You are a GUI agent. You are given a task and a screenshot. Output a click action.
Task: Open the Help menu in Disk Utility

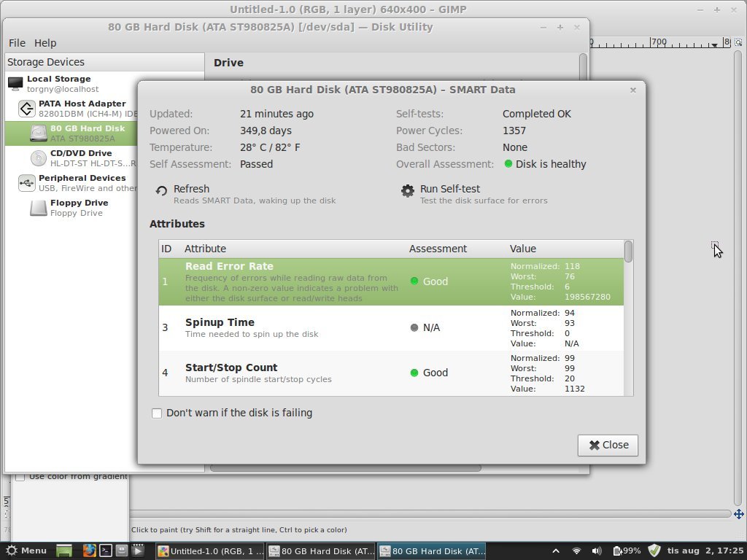pyautogui.click(x=45, y=43)
